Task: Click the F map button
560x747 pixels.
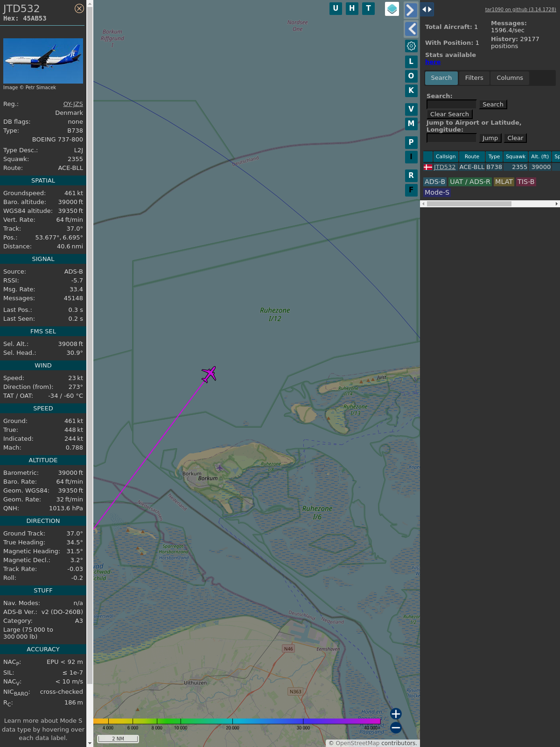Action: point(411,190)
